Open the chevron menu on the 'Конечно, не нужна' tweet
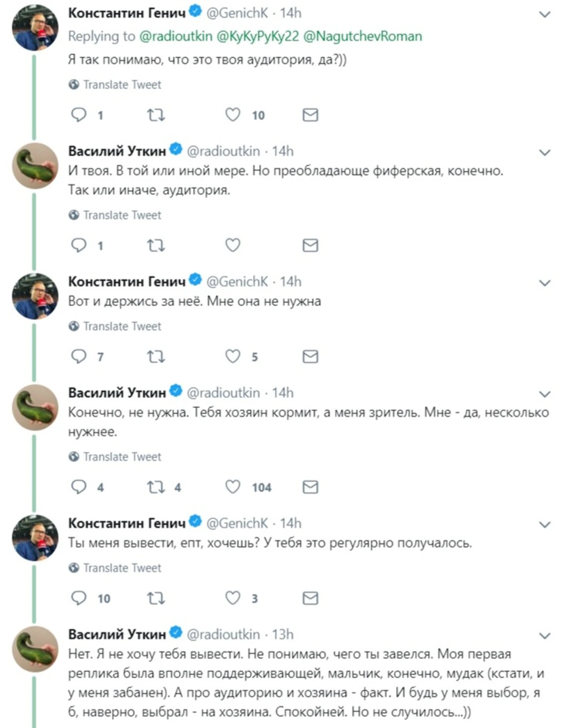Image resolution: width=569 pixels, height=728 pixels. point(544,394)
